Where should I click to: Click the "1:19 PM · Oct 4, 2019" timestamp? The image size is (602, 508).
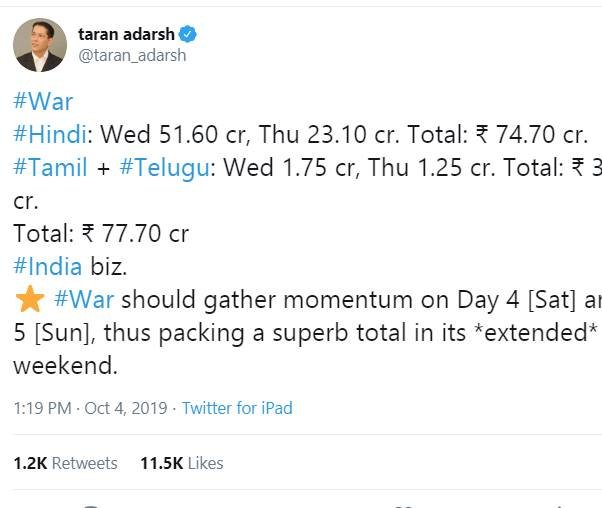87,408
